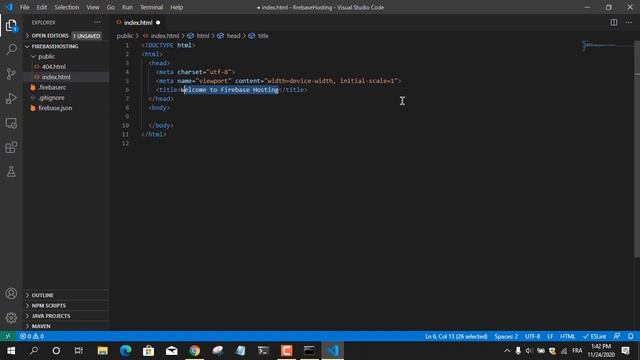Open Microsoft Edge from taskbar

126,351
